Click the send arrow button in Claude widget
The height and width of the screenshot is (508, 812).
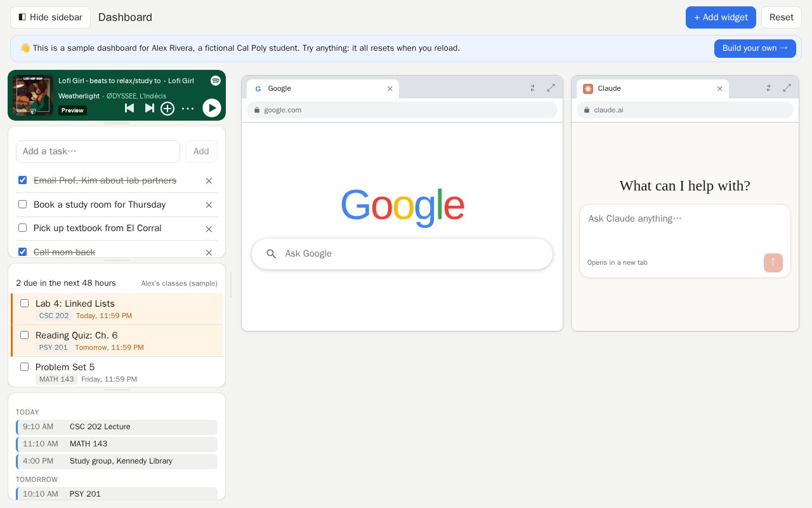tap(773, 263)
